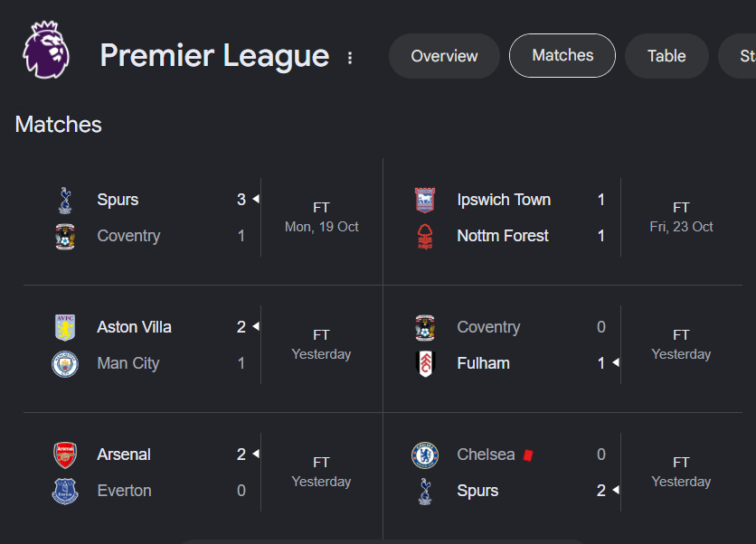Click the Nottm Forest crest icon
The image size is (756, 544).
click(x=425, y=236)
